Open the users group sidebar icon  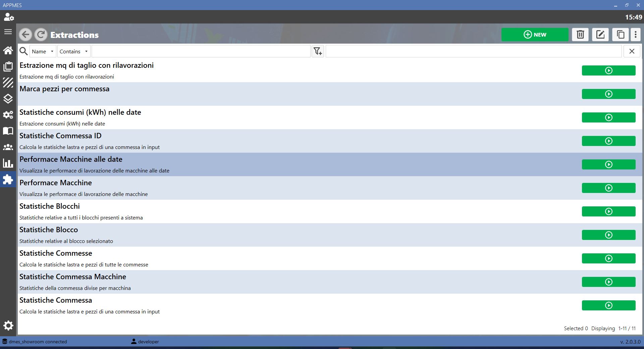pyautogui.click(x=8, y=147)
